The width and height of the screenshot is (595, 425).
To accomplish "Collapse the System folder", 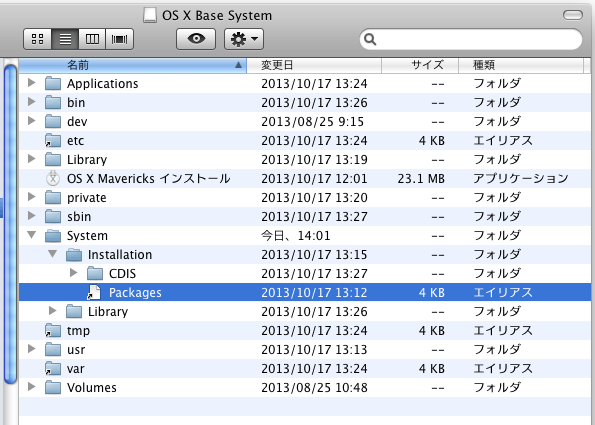I will click(32, 235).
